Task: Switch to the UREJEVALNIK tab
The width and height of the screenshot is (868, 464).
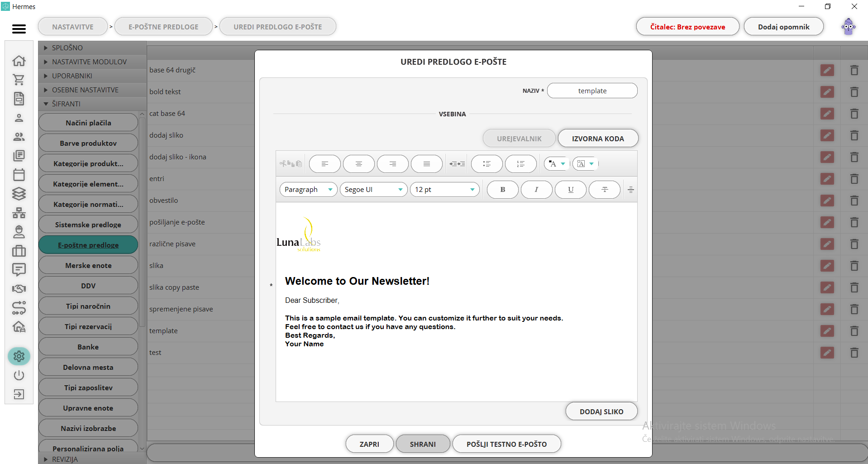Action: pyautogui.click(x=519, y=139)
